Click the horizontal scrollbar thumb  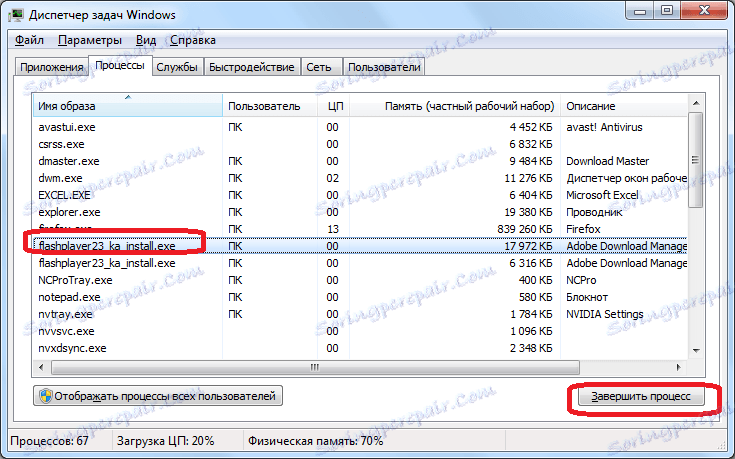[315, 367]
